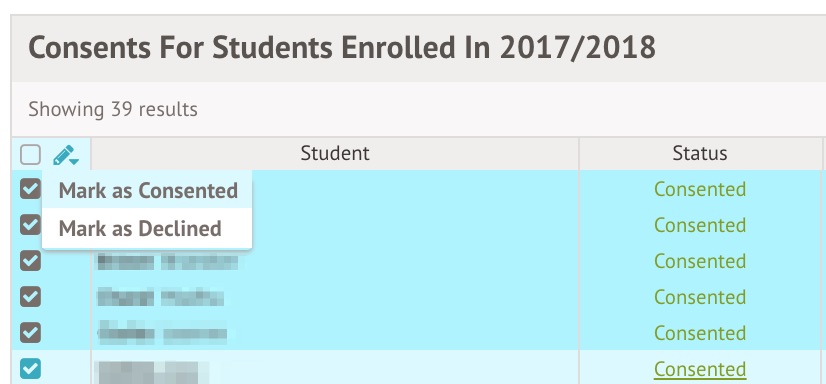
Task: Click Consented status in fifth row
Action: [x=700, y=332]
